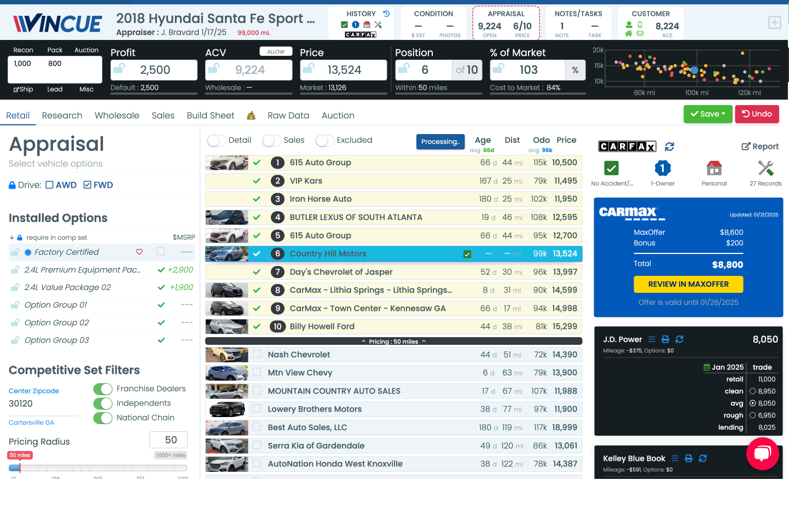Open the Auction tab
789x532 pixels.
click(x=338, y=115)
